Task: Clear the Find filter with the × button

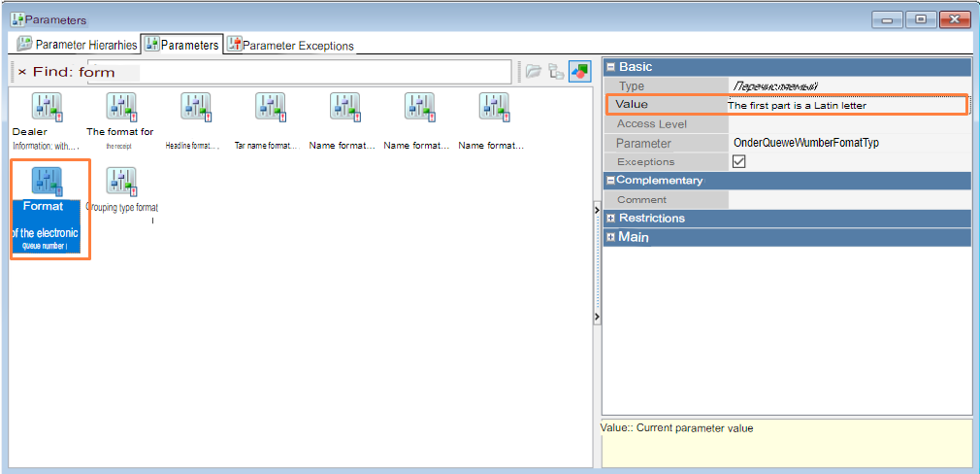Action: tap(21, 72)
